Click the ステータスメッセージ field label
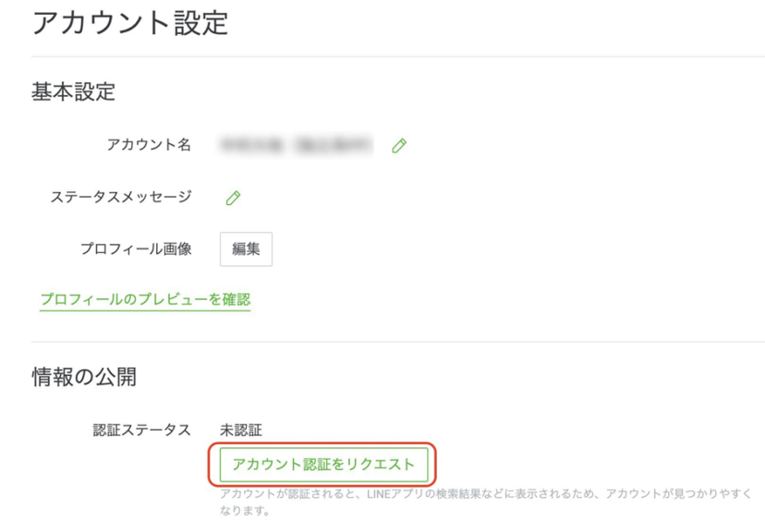The image size is (765, 532). pos(121,197)
